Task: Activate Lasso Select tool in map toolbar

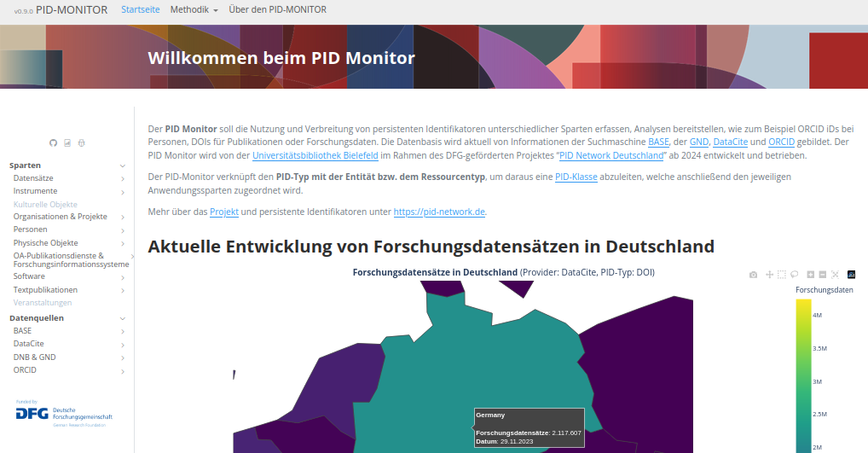Action: (x=795, y=275)
